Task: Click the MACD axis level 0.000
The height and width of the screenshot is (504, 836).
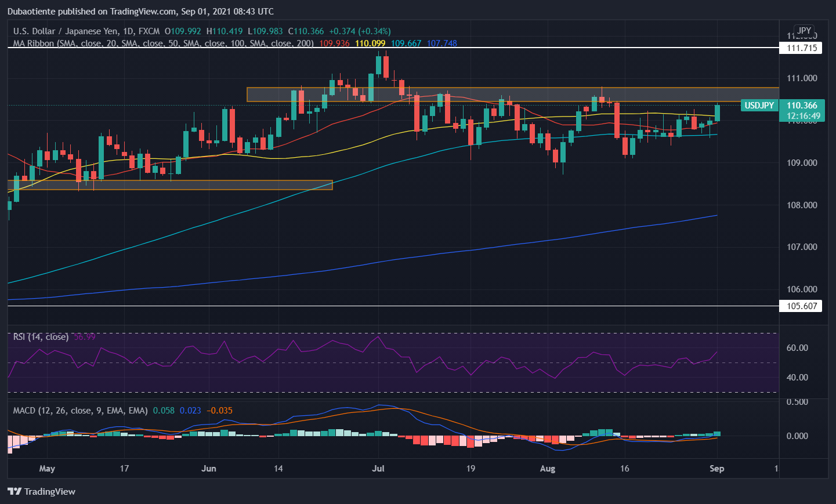Action: (797, 436)
